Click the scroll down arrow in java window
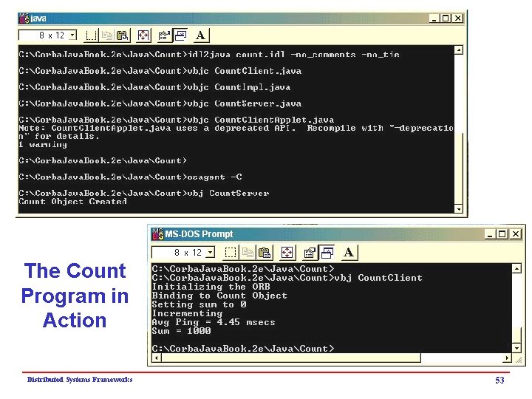This screenshot has width=532, height=399. (458, 209)
